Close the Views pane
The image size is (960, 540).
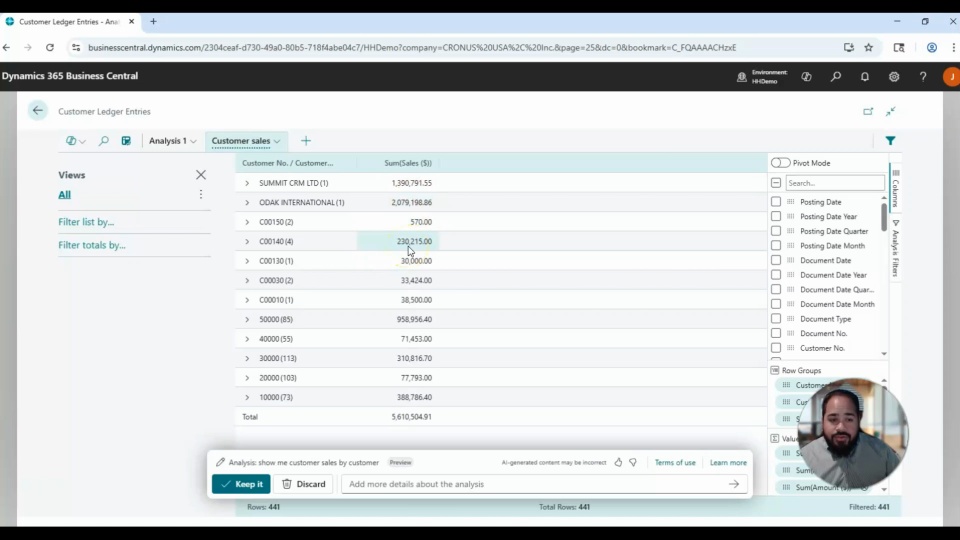[201, 175]
